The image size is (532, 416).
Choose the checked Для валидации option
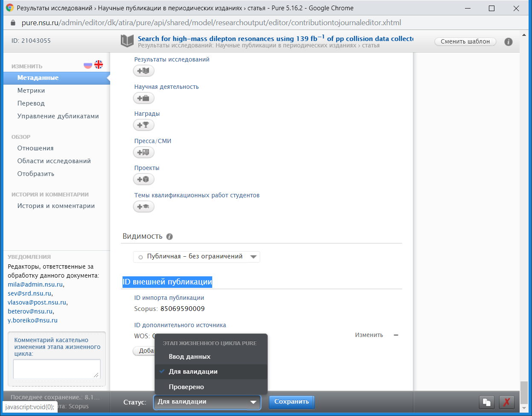(x=193, y=372)
